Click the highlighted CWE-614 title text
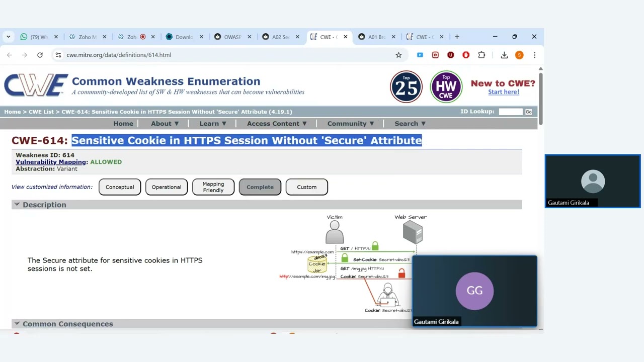The image size is (644, 362). [247, 140]
